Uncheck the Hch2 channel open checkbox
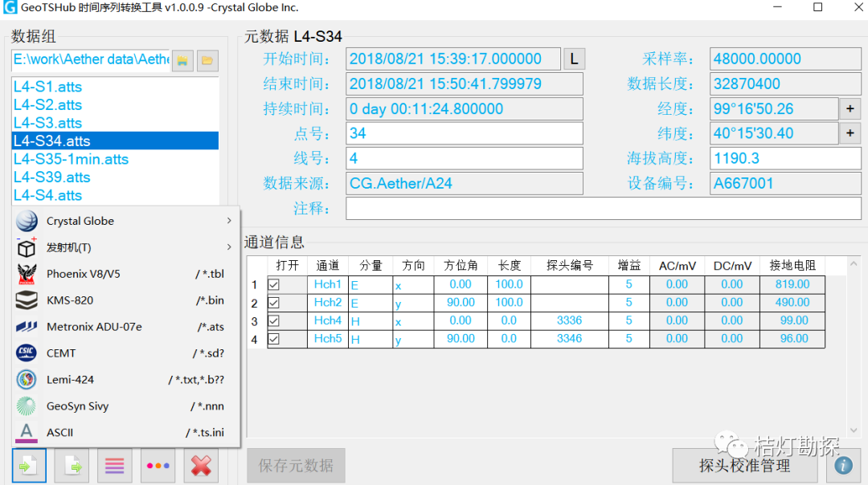This screenshot has width=868, height=485. pyautogui.click(x=273, y=303)
